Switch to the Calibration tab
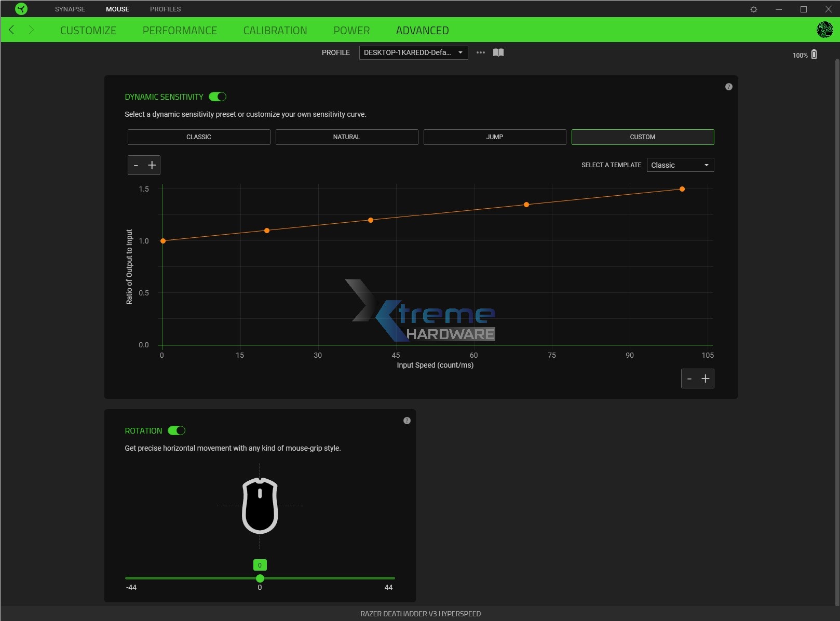The height and width of the screenshot is (621, 840). 275,30
